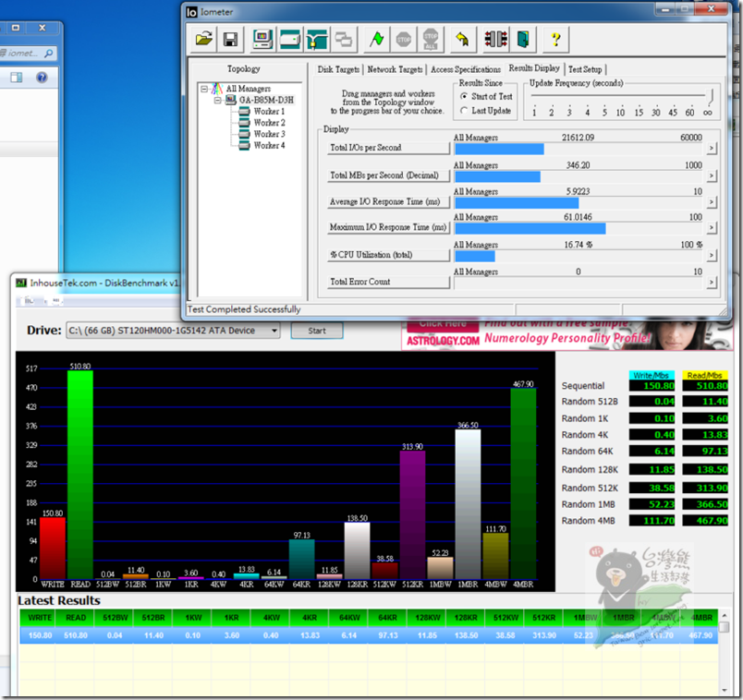Switch to the Access Specifications tab
Screen dimensions: 743x700
(x=466, y=69)
